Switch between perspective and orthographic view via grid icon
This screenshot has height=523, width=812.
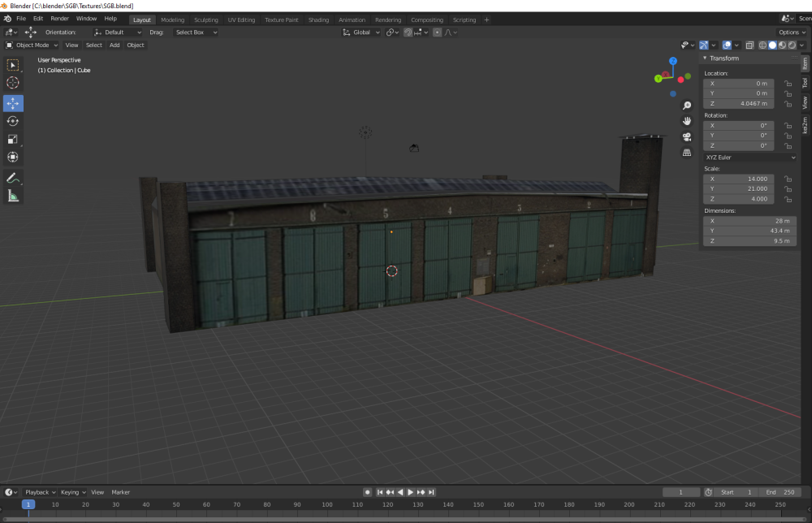tap(687, 152)
